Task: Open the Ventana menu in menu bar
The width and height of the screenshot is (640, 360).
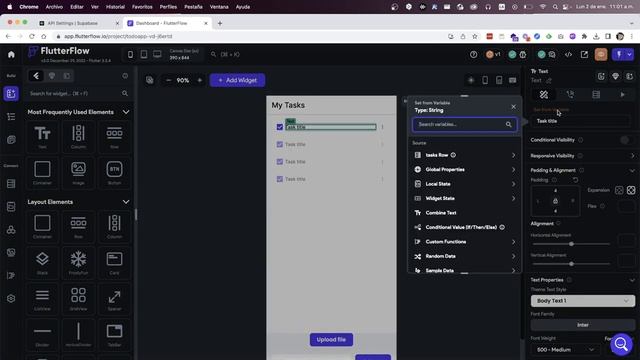Action: pos(219,7)
